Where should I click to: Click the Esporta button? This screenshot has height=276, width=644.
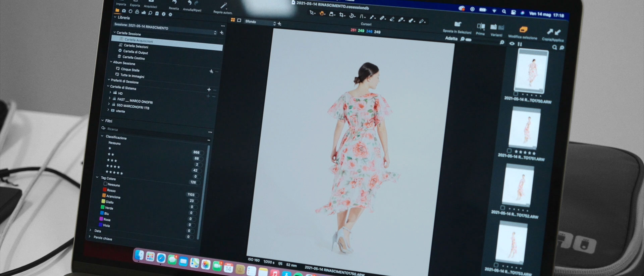(135, 4)
